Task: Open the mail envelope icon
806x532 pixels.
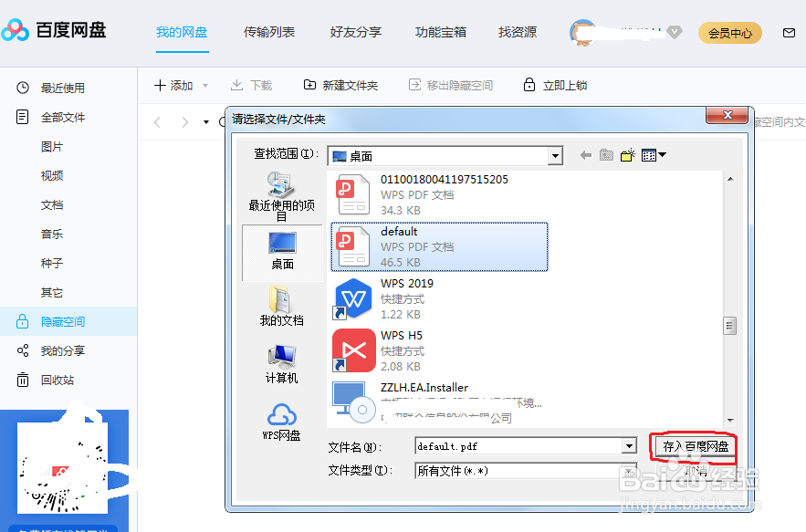Action: [789, 33]
